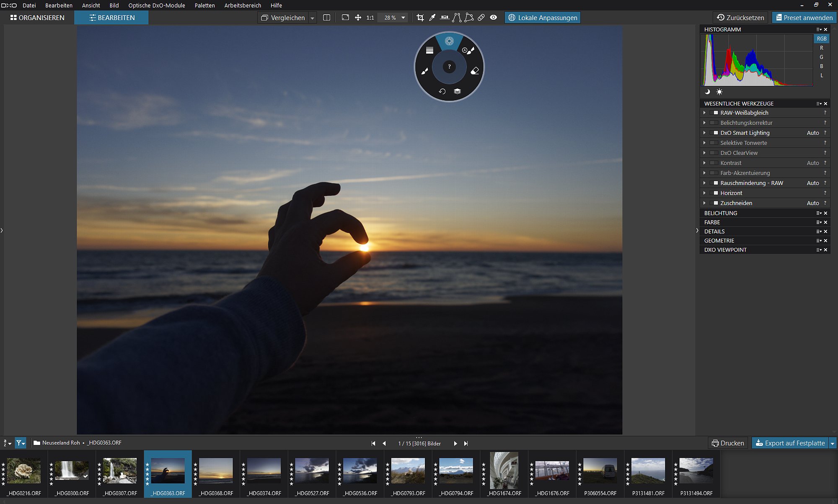The width and height of the screenshot is (838, 504).
Task: Click the Zurücksetzen button
Action: click(x=741, y=18)
